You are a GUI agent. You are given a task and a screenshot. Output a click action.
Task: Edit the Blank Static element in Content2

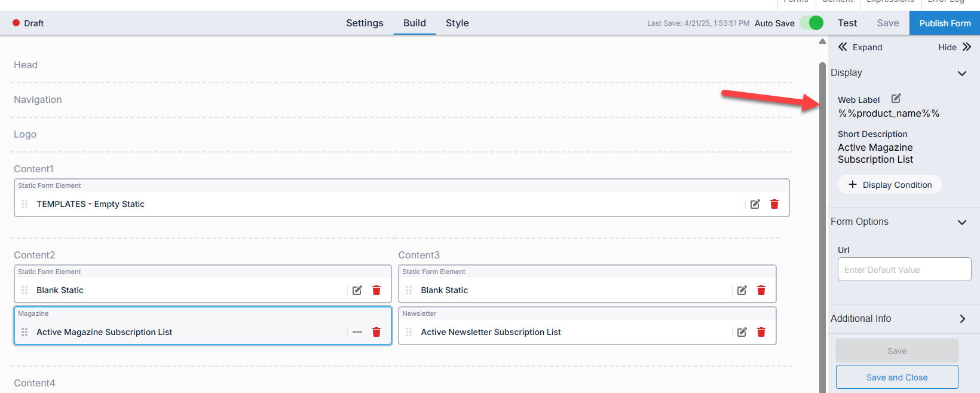pos(357,290)
